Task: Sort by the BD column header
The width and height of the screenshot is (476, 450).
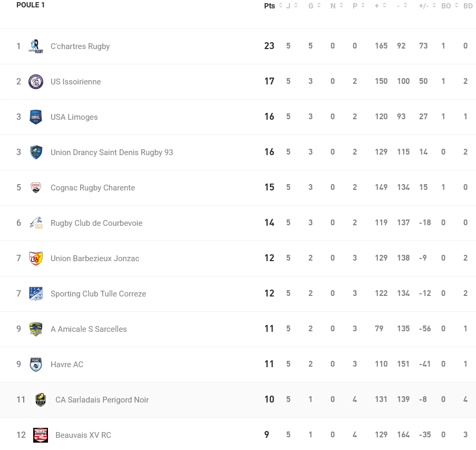Action: point(468,6)
